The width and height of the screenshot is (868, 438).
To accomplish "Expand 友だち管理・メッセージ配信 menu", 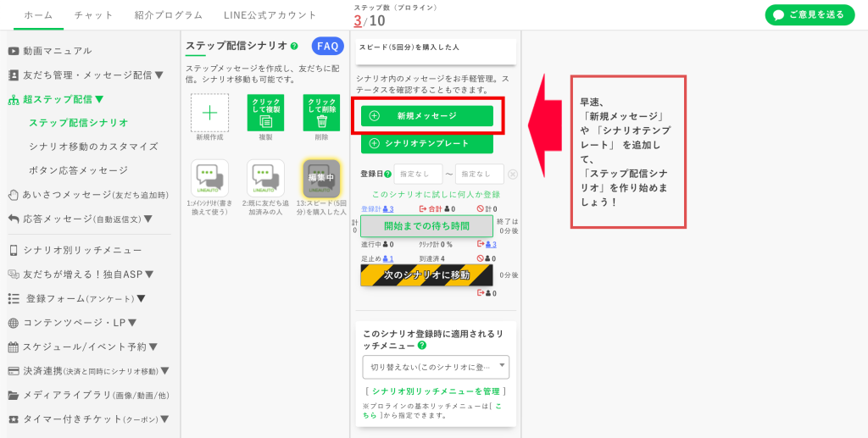I will pyautogui.click(x=86, y=75).
